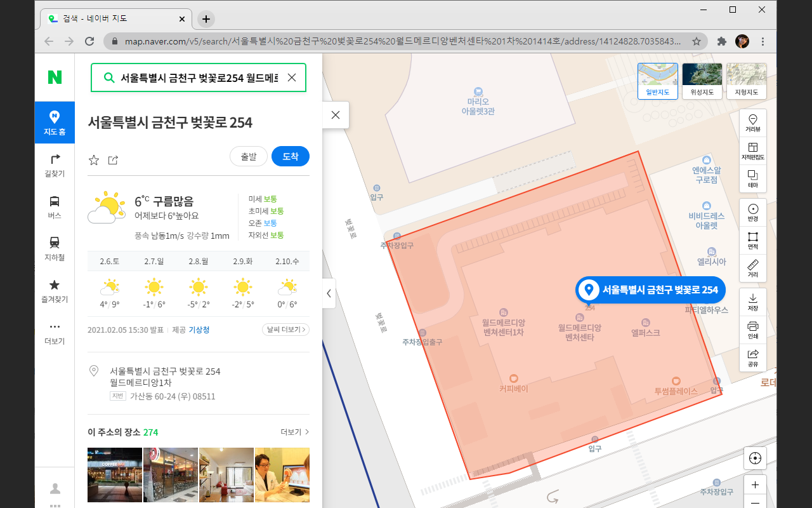Open the doctor photo thumbnail

[x=282, y=475]
